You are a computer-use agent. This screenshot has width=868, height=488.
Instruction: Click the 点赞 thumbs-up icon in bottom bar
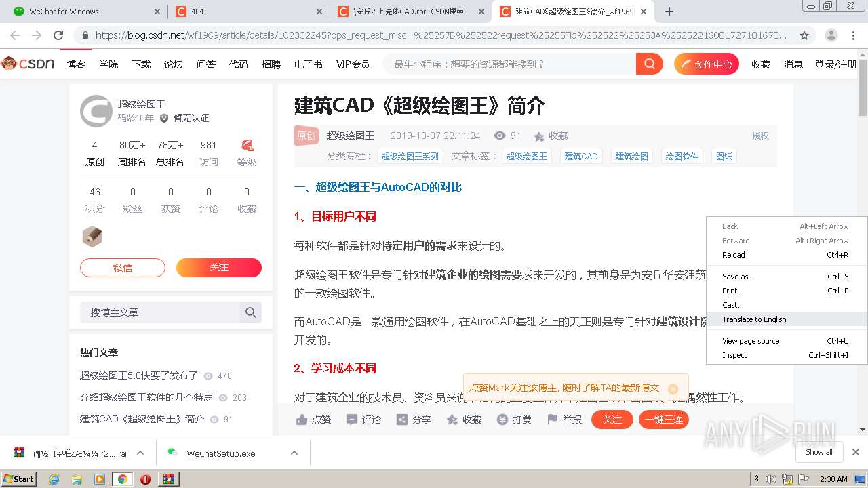pyautogui.click(x=302, y=420)
